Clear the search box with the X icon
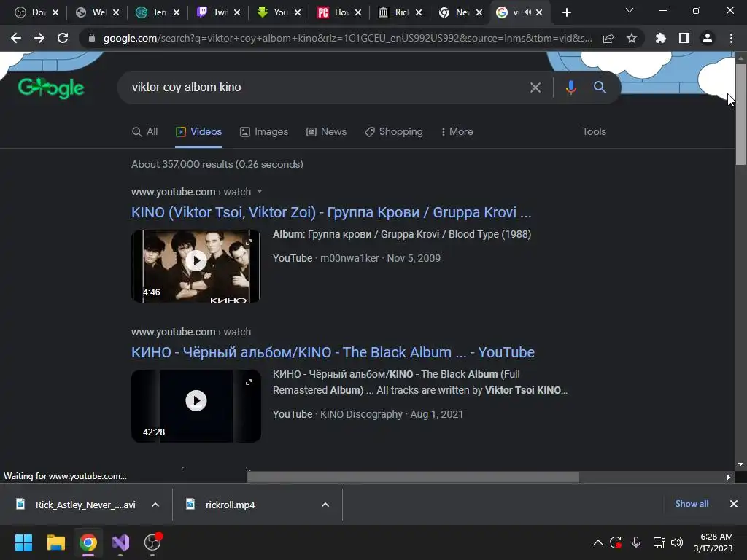 (x=535, y=87)
